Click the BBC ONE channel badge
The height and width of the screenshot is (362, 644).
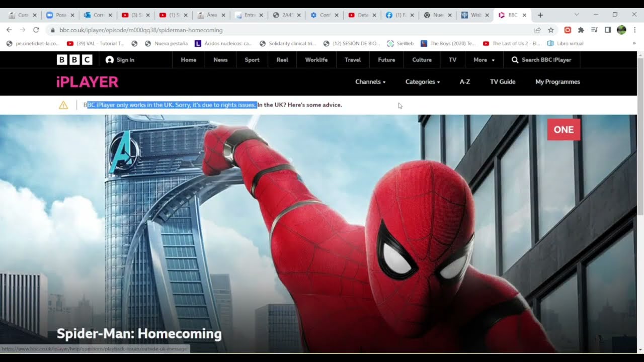click(563, 129)
